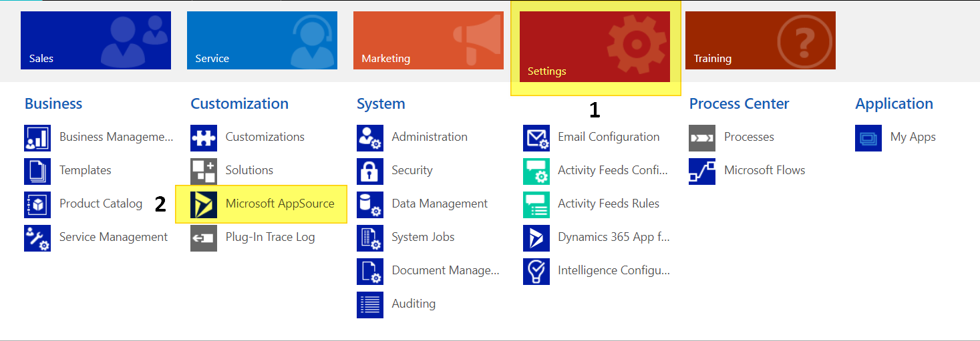Screen dimensions: 980x341
Task: Open the Training tile
Action: 760,40
